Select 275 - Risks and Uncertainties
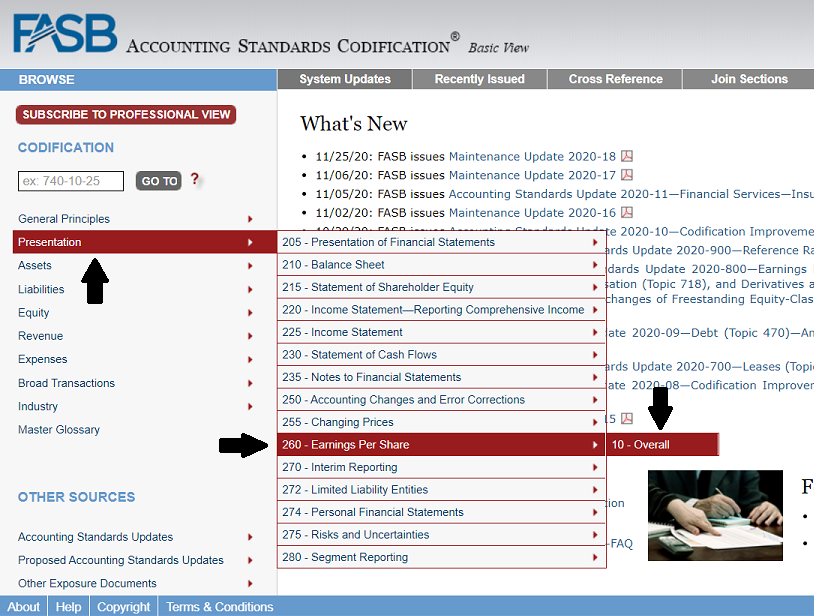The height and width of the screenshot is (616, 814). tap(441, 535)
